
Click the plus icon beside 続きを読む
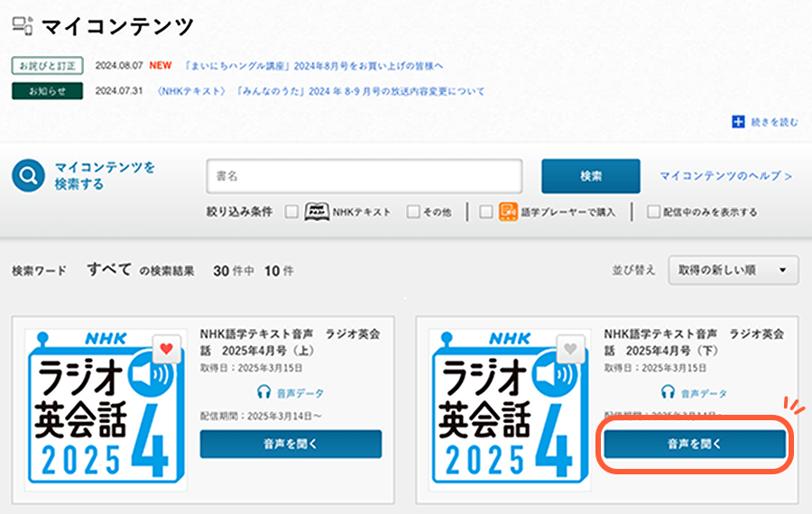738,122
